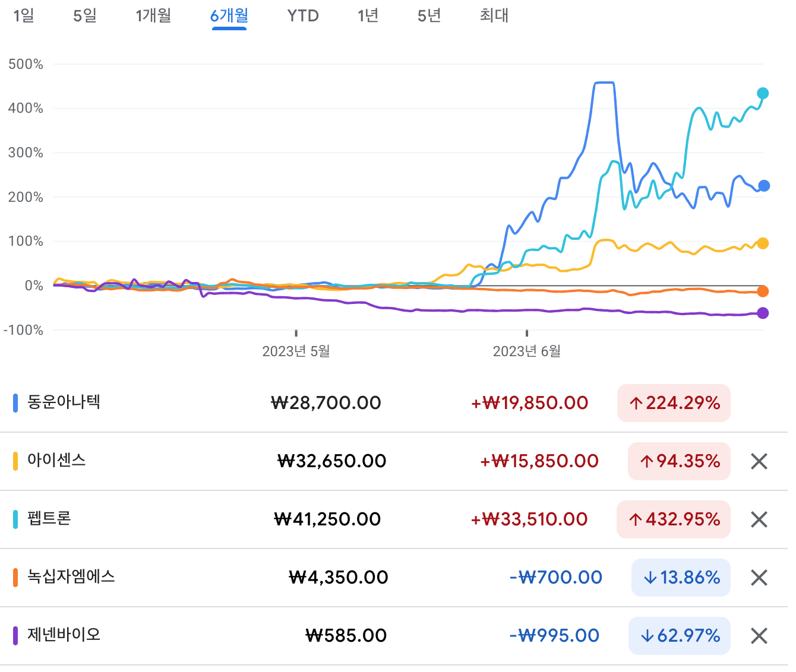This screenshot has height=672, width=796.
Task: Switch chart to YTD range
Action: pyautogui.click(x=303, y=16)
